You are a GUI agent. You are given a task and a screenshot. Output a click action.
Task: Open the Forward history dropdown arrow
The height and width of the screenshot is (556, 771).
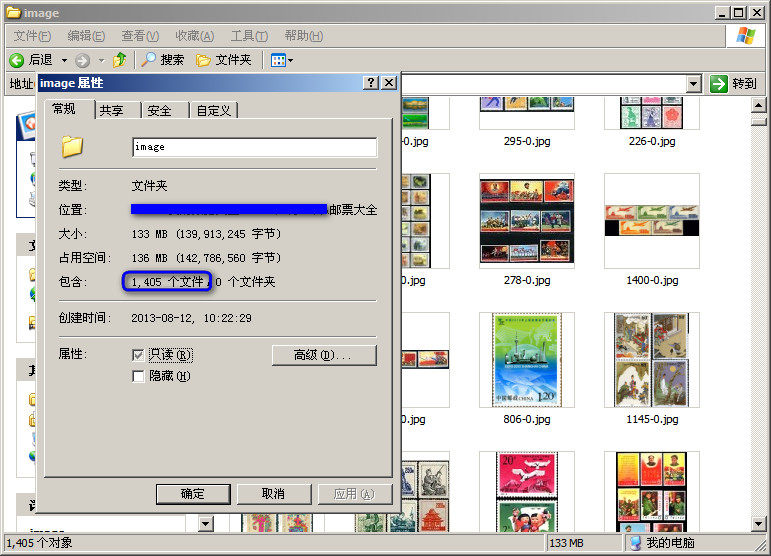(101, 60)
